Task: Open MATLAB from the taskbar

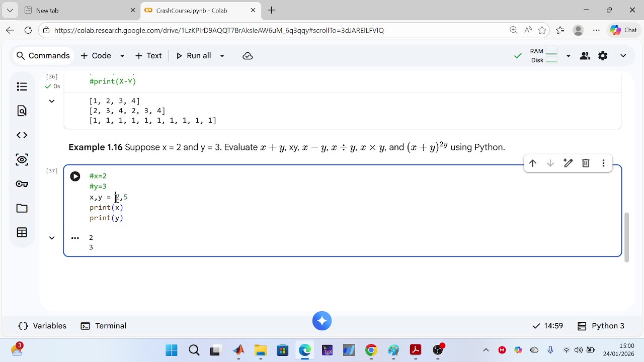Action: (x=238, y=350)
